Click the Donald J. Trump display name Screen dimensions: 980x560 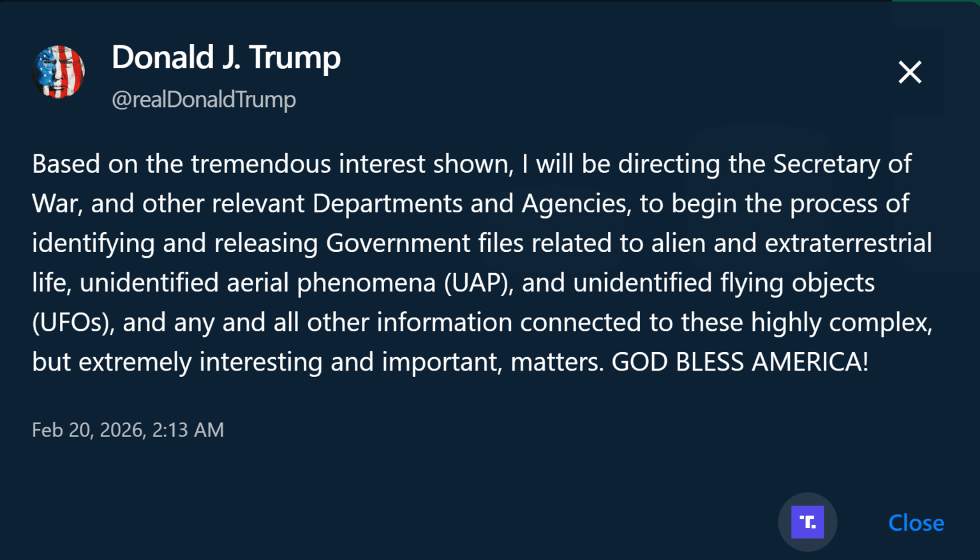pos(226,57)
